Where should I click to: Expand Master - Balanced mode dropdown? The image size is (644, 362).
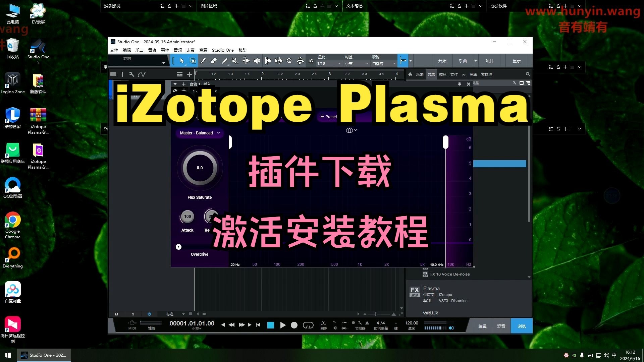pos(200,133)
